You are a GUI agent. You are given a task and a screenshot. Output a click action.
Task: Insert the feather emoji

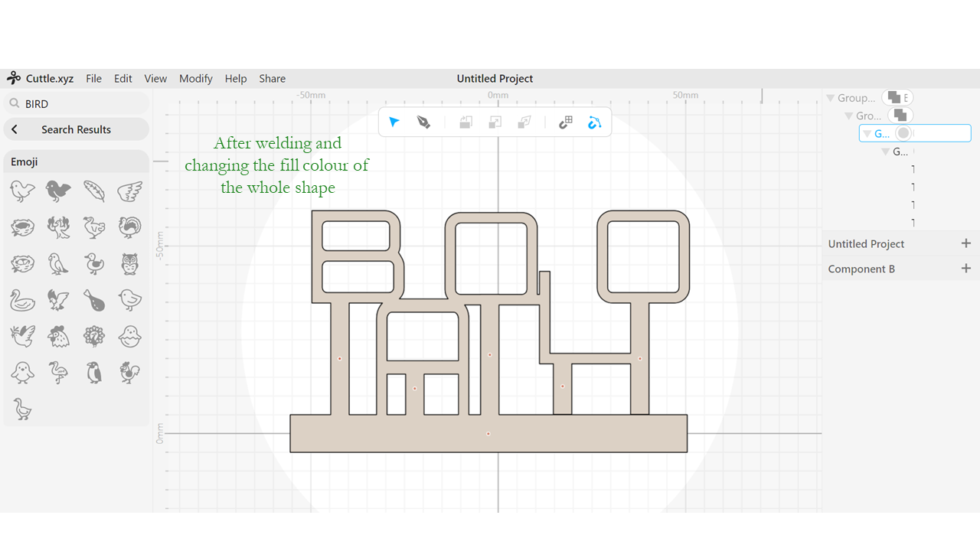(94, 191)
